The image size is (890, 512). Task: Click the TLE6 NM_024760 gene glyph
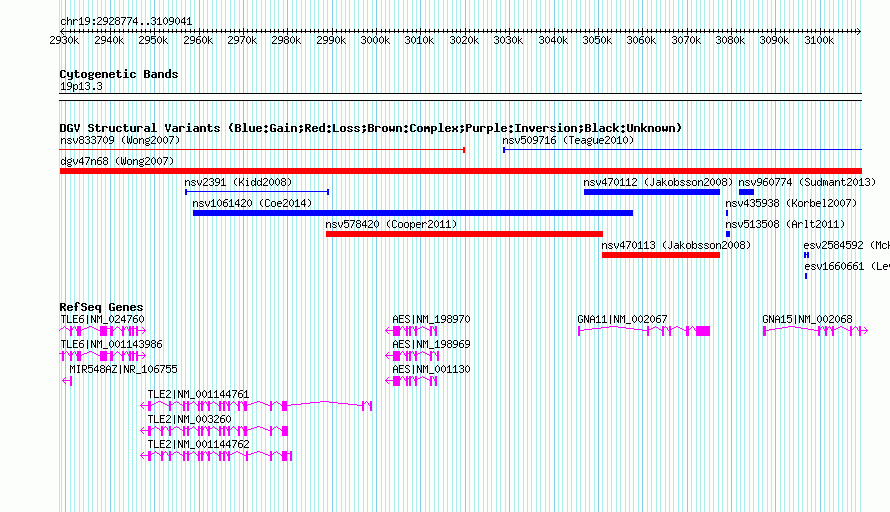103,331
